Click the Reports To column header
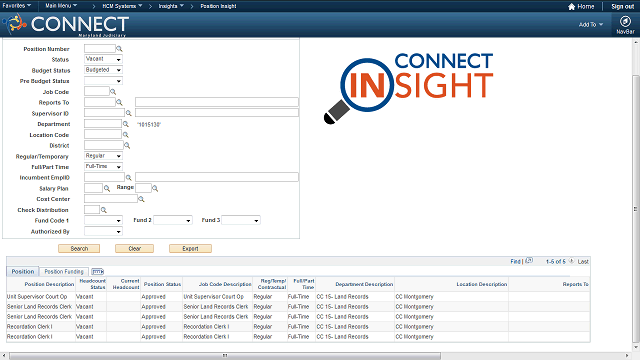The width and height of the screenshot is (640, 360). [576, 284]
